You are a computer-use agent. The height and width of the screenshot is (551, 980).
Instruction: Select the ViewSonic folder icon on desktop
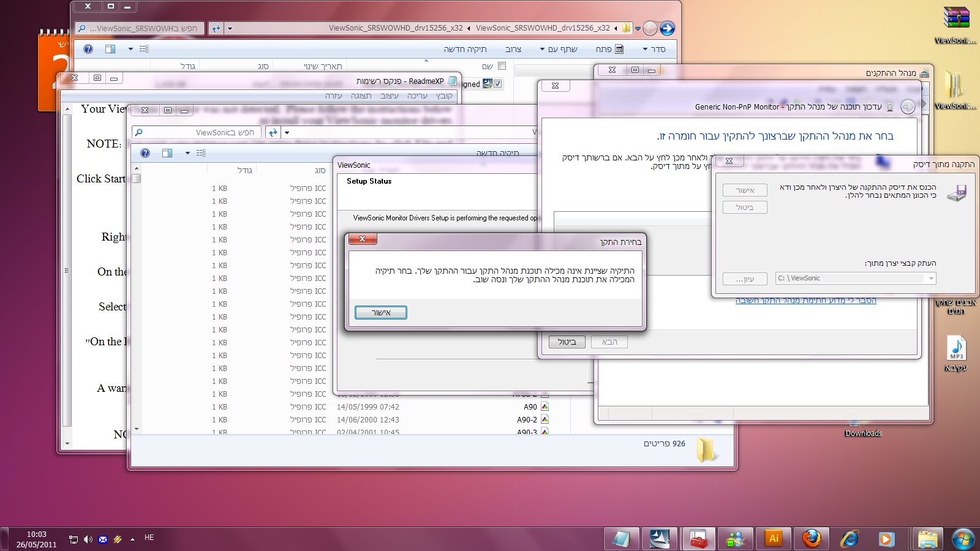pos(955,84)
